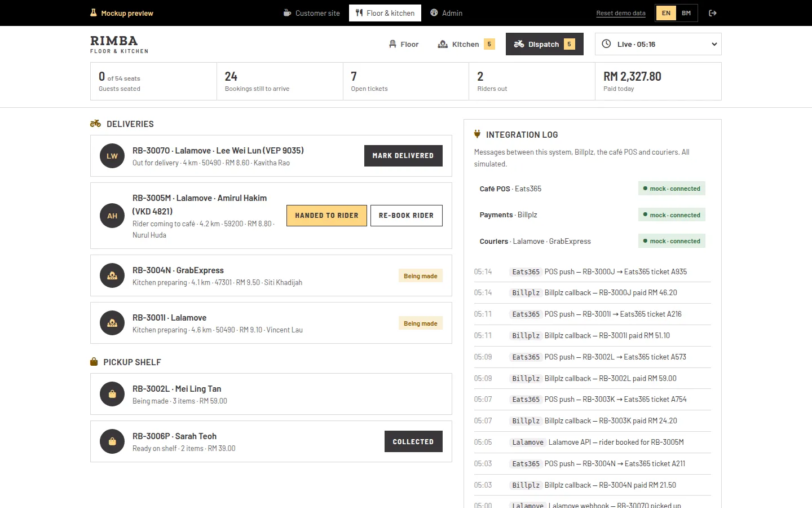The image size is (812, 508).
Task: Click the bag icon for Sarah Teoh
Action: [x=112, y=441]
